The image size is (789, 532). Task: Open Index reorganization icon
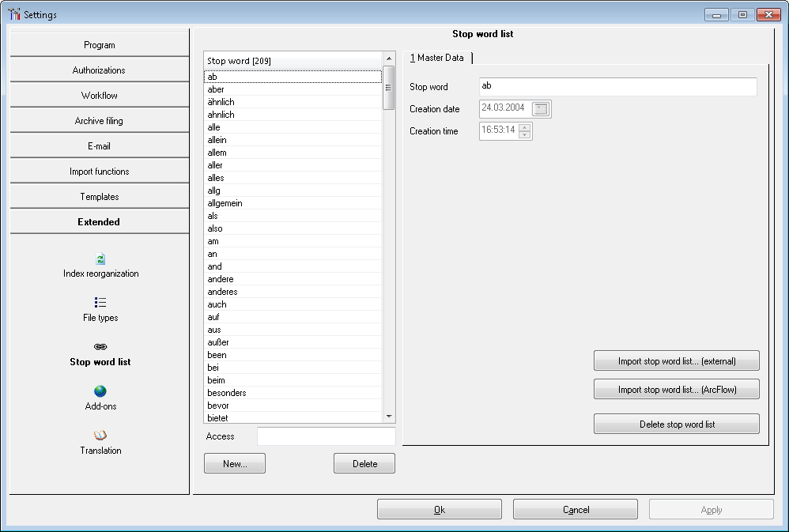pyautogui.click(x=100, y=258)
